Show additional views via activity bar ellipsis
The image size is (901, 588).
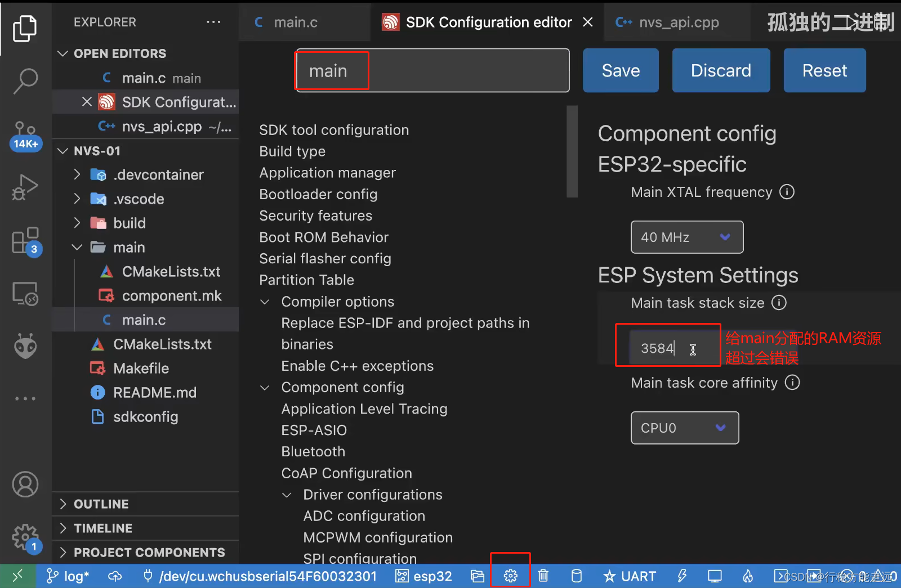click(x=25, y=398)
